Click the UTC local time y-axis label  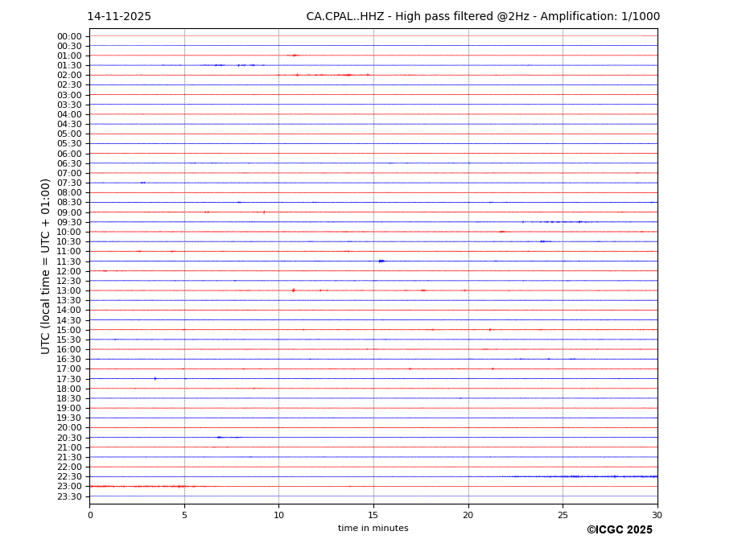click(x=47, y=266)
